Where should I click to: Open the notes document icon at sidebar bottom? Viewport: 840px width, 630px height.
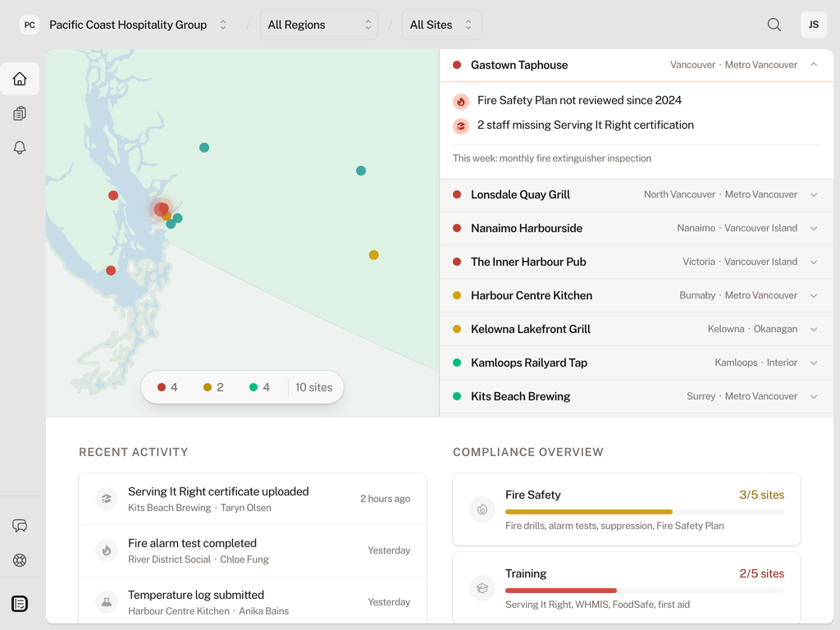point(20,603)
